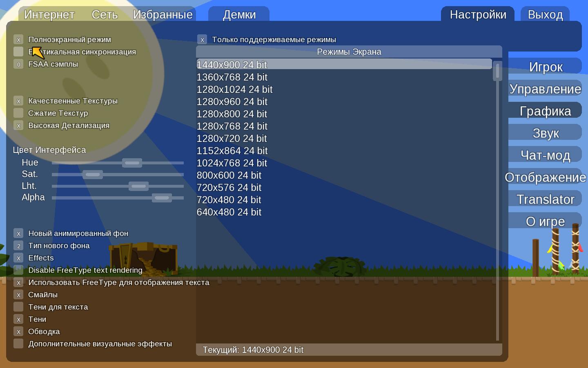Click the Alpha slider handle

pos(162,198)
